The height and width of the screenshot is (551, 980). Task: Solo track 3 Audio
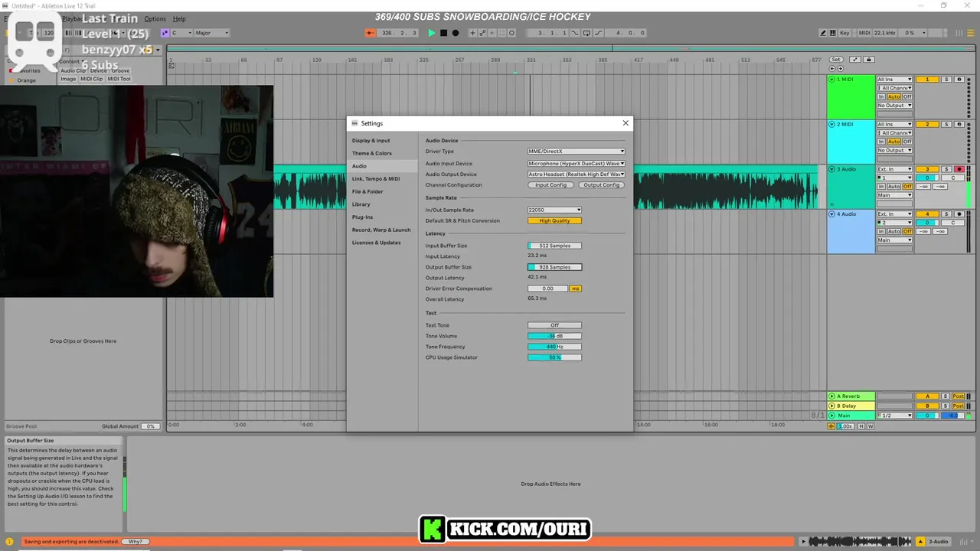point(946,169)
